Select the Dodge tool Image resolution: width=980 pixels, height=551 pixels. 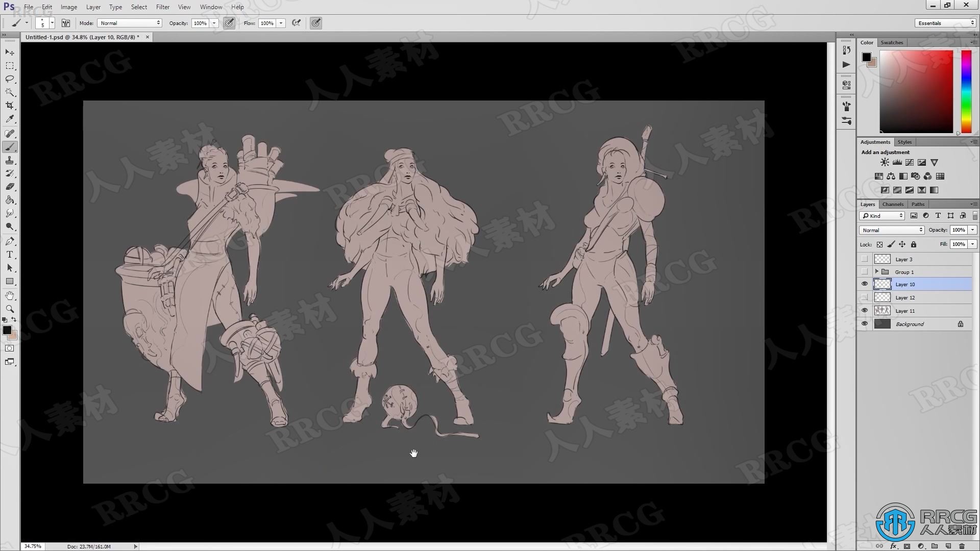10,227
